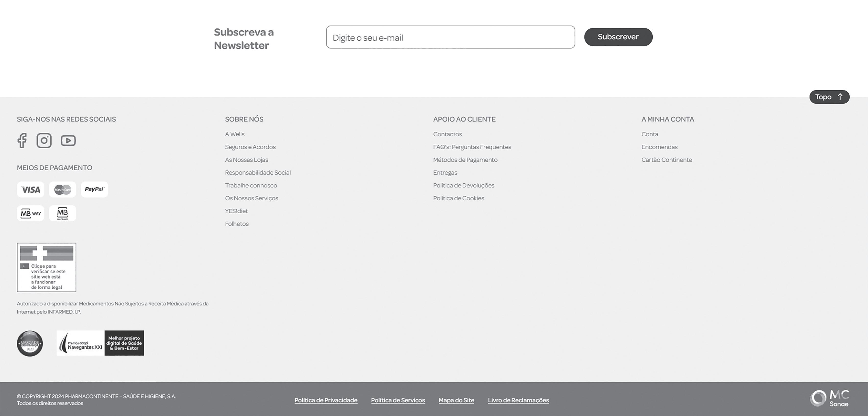Open Cartão Continente link

click(x=667, y=160)
